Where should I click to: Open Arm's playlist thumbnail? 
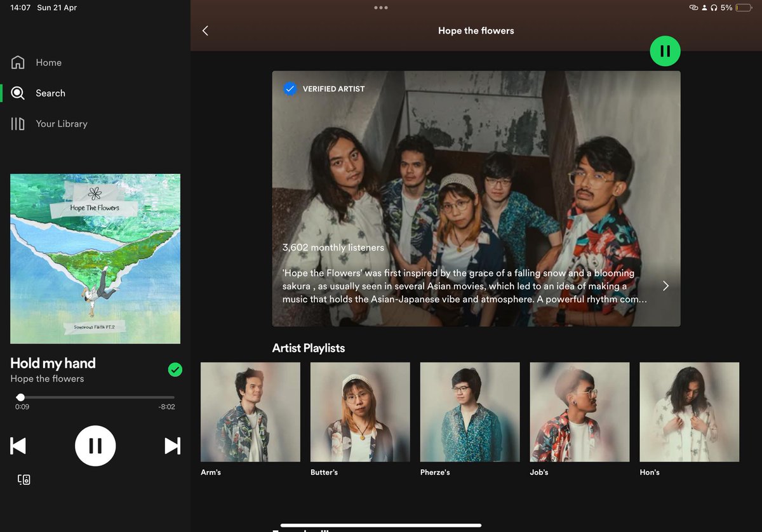point(250,412)
